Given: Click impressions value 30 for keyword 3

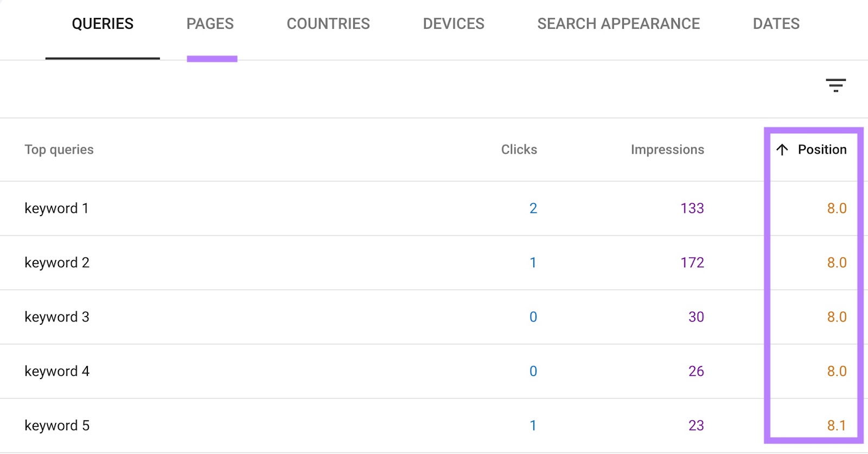Looking at the screenshot, I should [696, 317].
